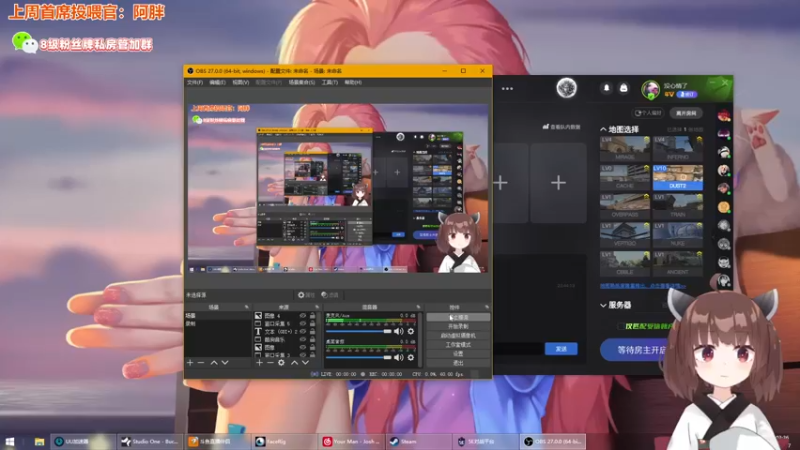Click the chat input field beside 发送
The width and height of the screenshot is (800, 450).
click(x=518, y=349)
